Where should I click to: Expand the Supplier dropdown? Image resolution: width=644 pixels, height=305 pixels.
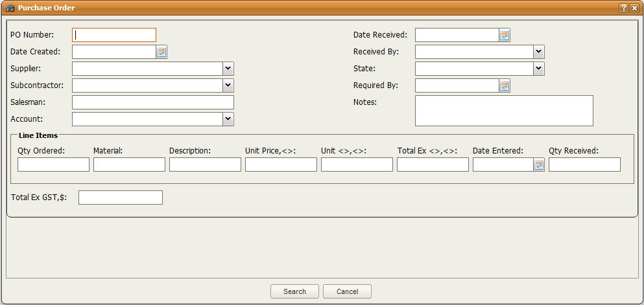[228, 69]
